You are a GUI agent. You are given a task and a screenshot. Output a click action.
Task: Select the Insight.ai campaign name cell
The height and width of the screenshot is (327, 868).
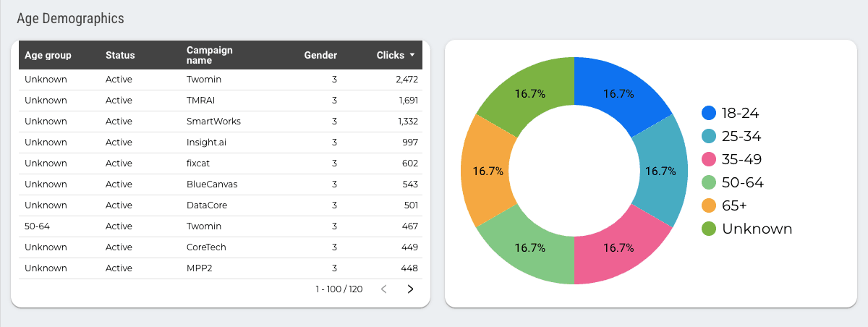point(206,142)
